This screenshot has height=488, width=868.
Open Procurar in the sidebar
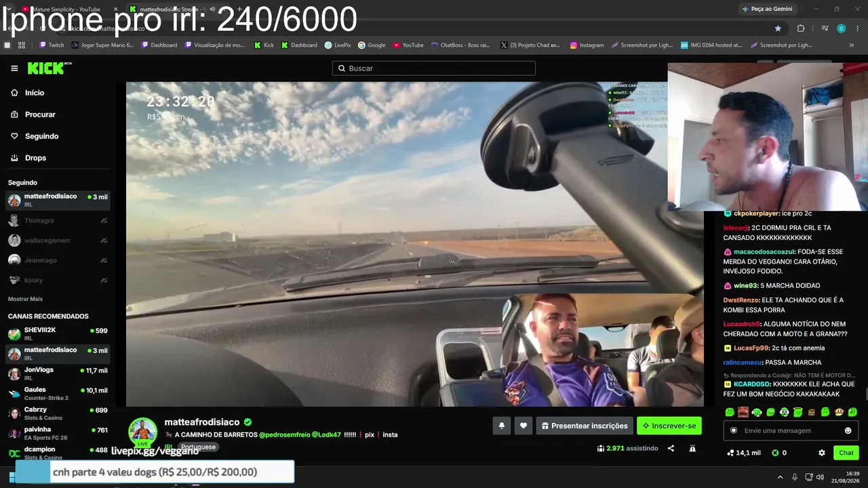40,115
